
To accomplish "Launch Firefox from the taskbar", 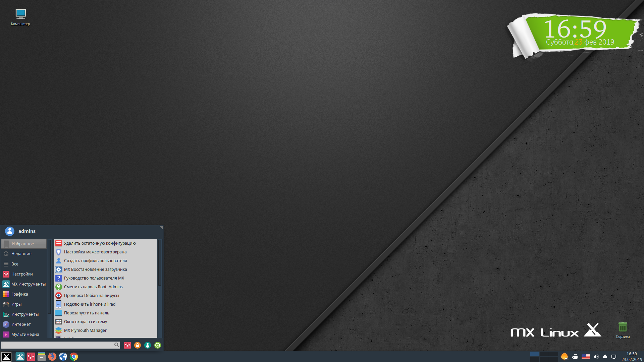I will tap(52, 357).
